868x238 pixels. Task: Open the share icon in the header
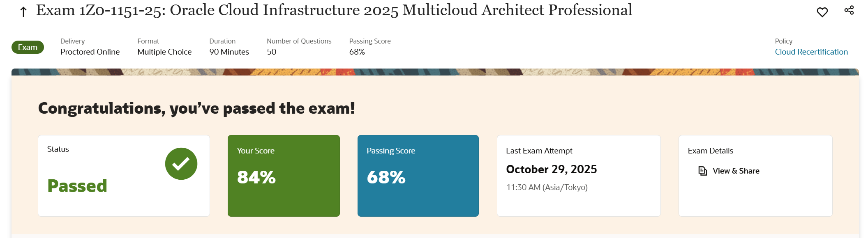click(849, 10)
